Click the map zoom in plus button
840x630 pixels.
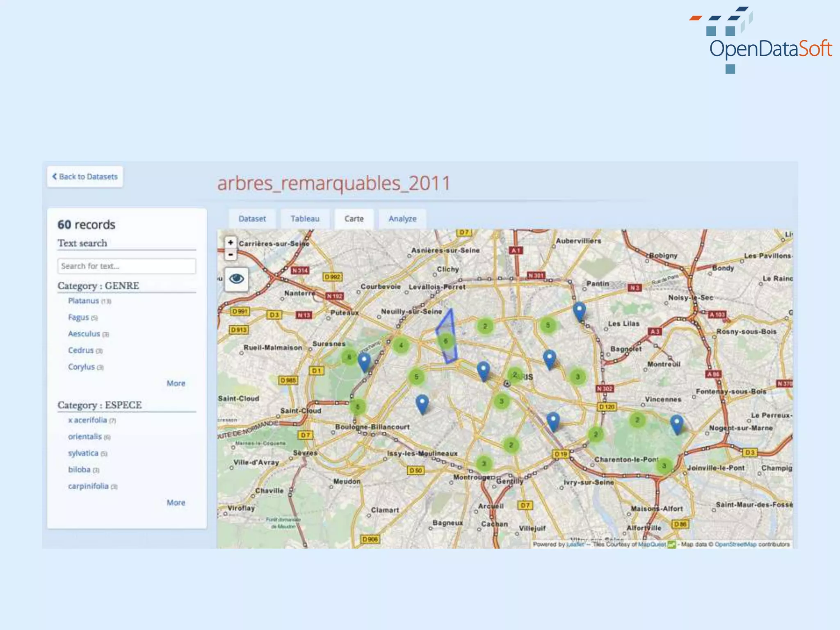click(231, 242)
